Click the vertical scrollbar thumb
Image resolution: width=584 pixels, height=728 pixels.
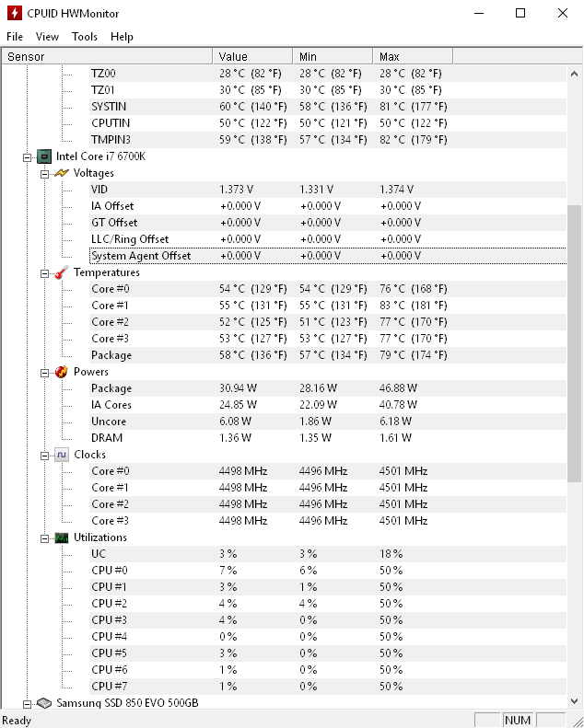pyautogui.click(x=575, y=342)
